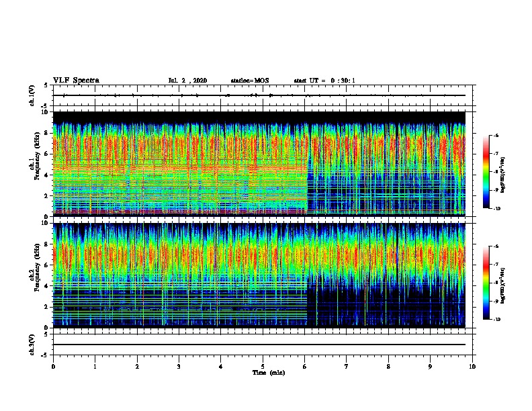Click inside the ch.2 spectrogram panel

pyautogui.click(x=259, y=275)
